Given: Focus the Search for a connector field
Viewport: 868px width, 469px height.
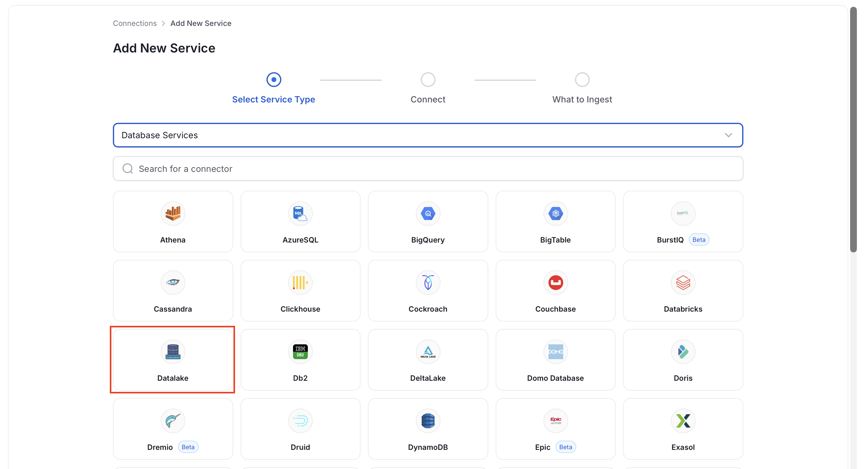Looking at the screenshot, I should [428, 168].
